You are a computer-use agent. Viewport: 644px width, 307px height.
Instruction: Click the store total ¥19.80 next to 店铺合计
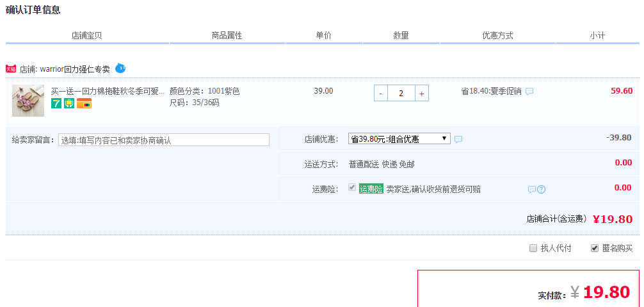(x=613, y=219)
